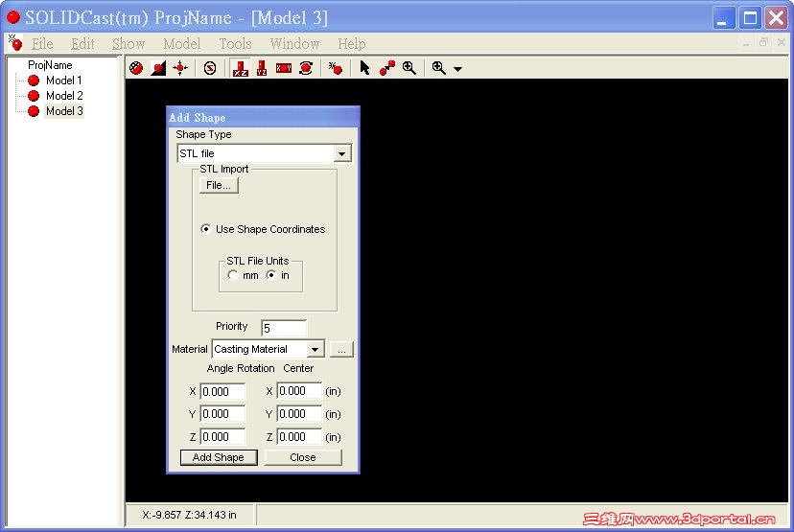The image size is (794, 532).
Task: Click the red sphere with four arrows icon
Action: click(x=180, y=68)
